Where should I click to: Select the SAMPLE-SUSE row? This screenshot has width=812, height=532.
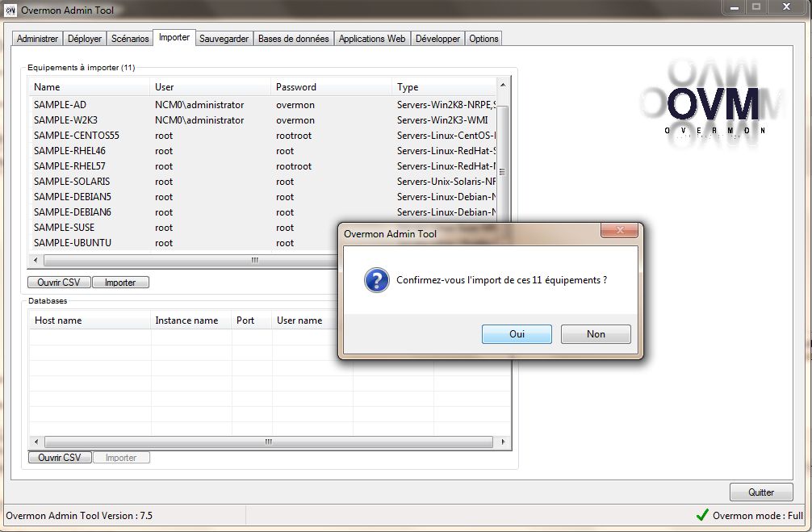coord(183,228)
